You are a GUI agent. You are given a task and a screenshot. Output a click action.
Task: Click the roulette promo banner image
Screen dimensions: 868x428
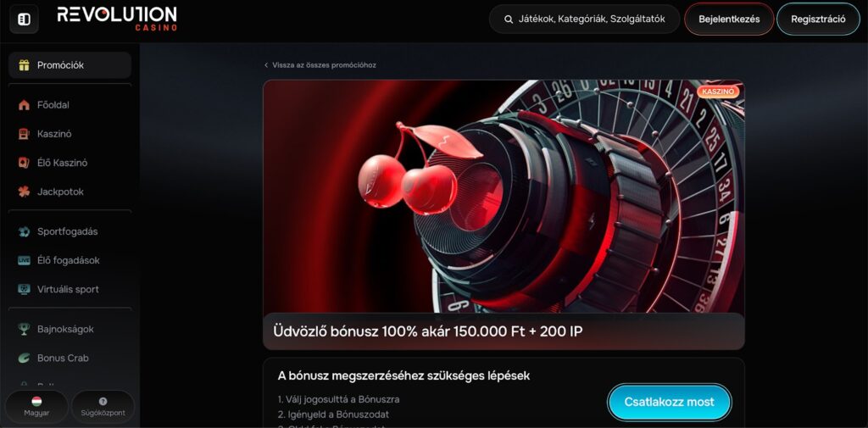click(504, 197)
